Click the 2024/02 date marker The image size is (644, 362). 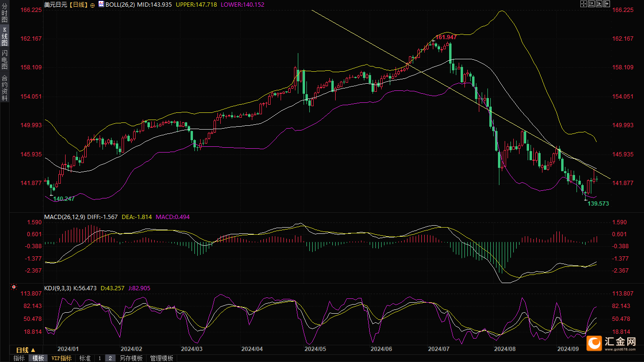131,349
